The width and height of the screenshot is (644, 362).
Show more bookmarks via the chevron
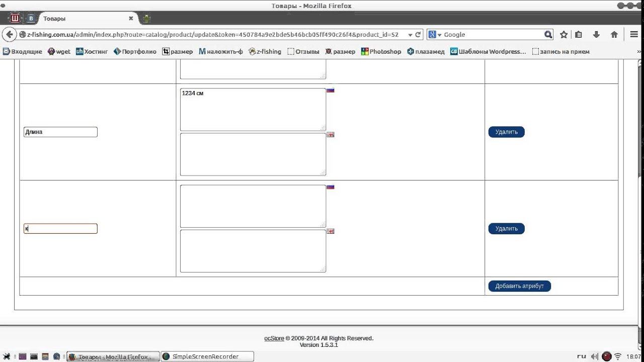point(639,51)
